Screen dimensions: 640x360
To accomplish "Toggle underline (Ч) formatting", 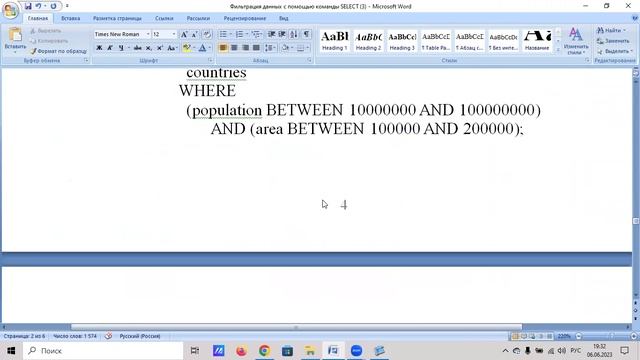I will click(x=121, y=48).
